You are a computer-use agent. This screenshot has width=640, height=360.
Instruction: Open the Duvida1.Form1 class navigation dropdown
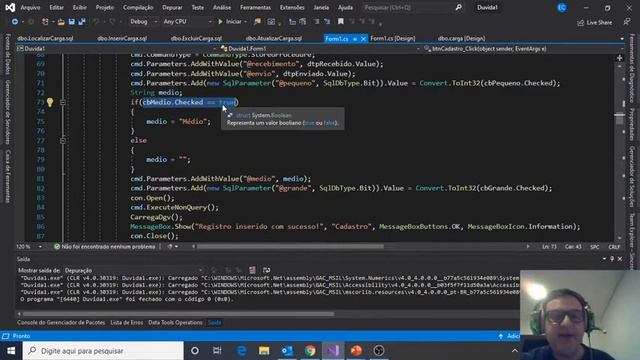click(x=320, y=49)
